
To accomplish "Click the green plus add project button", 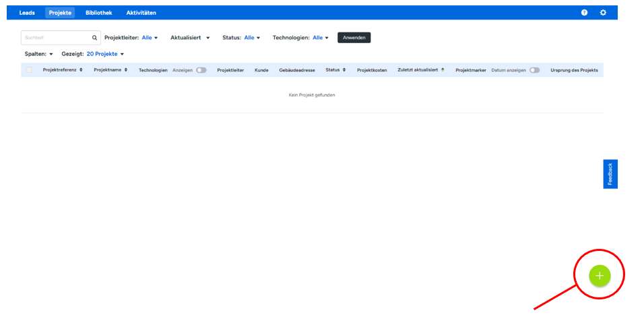I will point(599,275).
